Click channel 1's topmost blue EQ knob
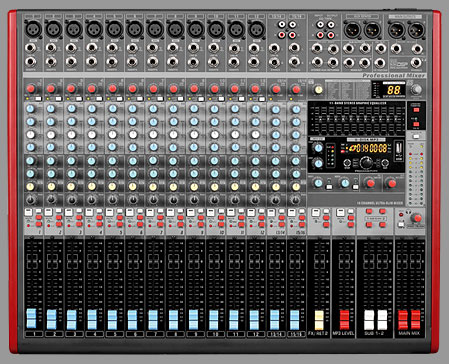The height and width of the screenshot is (364, 449). pyautogui.click(x=30, y=109)
